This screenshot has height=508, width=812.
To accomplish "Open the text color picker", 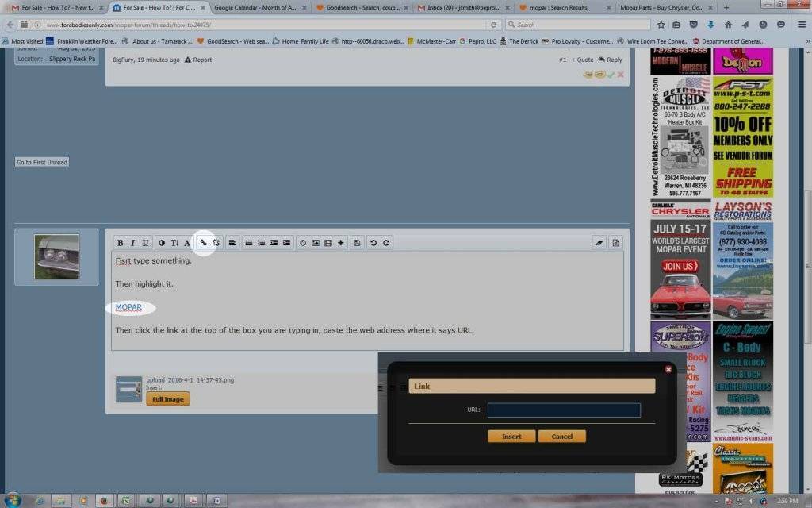I will (162, 243).
